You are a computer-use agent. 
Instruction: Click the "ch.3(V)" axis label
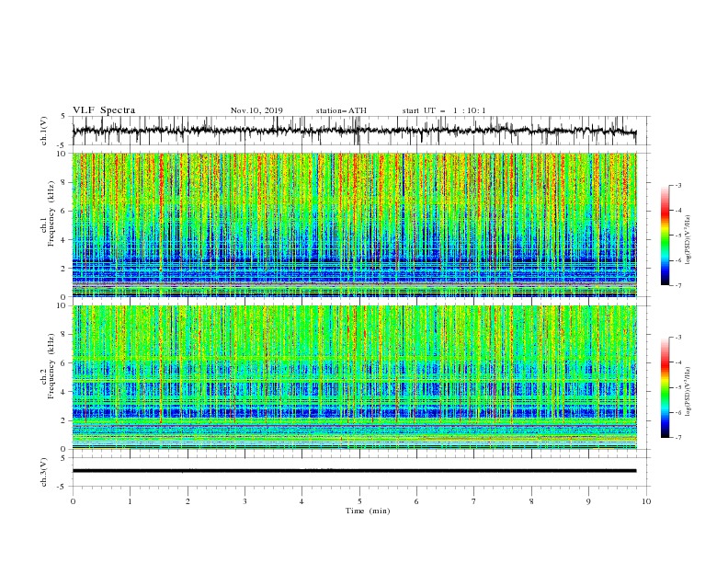[44, 472]
